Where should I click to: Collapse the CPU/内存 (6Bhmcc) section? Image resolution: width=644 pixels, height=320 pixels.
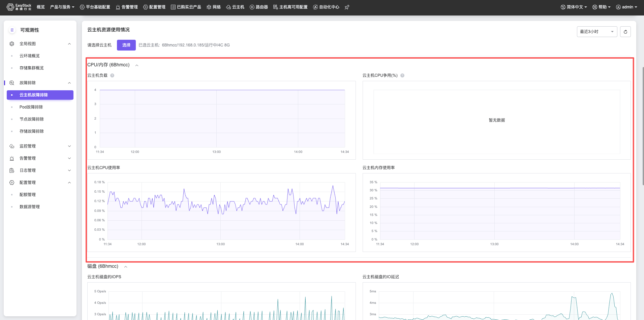pyautogui.click(x=137, y=65)
